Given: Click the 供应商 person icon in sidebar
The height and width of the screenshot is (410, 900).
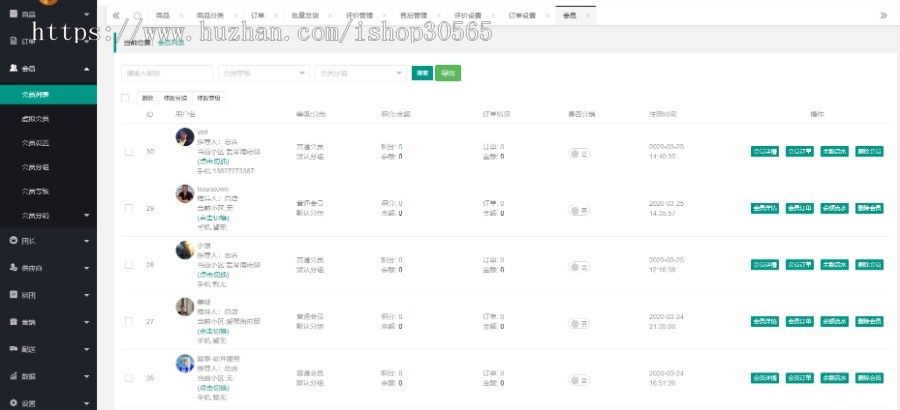Looking at the screenshot, I should pos(14,268).
